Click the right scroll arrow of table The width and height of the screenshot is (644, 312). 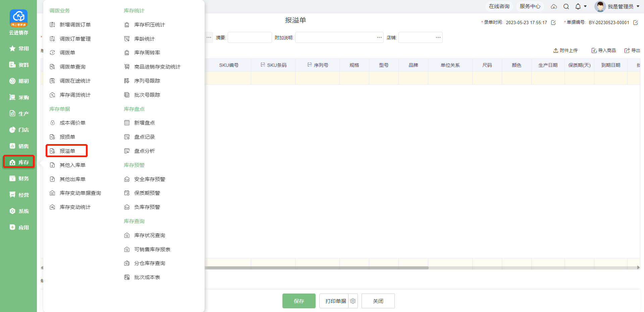click(x=638, y=268)
